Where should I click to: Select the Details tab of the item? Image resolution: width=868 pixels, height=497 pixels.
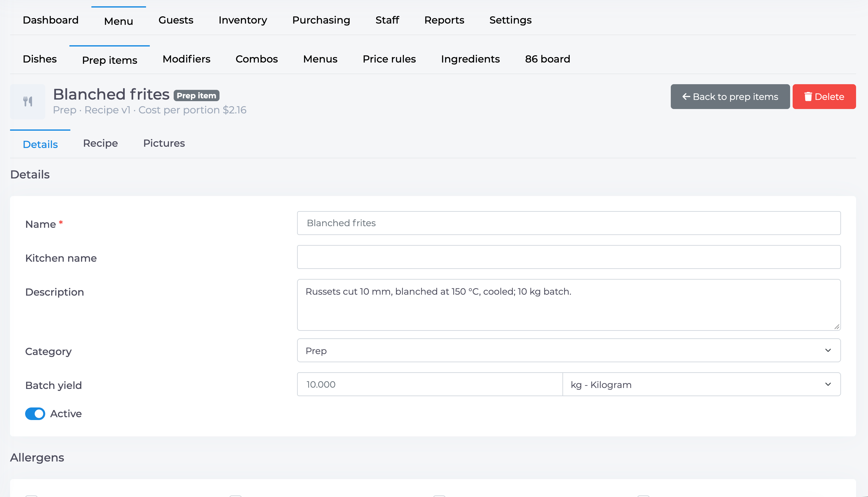coord(40,144)
